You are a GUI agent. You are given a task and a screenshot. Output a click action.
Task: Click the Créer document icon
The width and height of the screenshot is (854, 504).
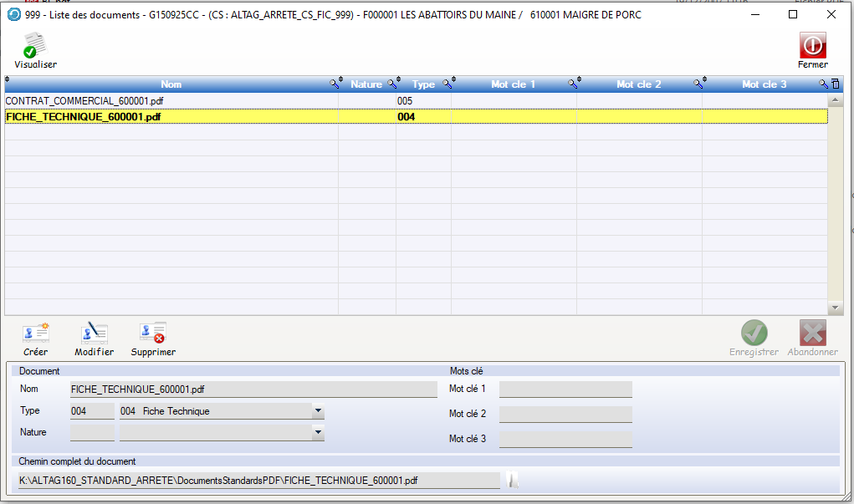pyautogui.click(x=36, y=334)
